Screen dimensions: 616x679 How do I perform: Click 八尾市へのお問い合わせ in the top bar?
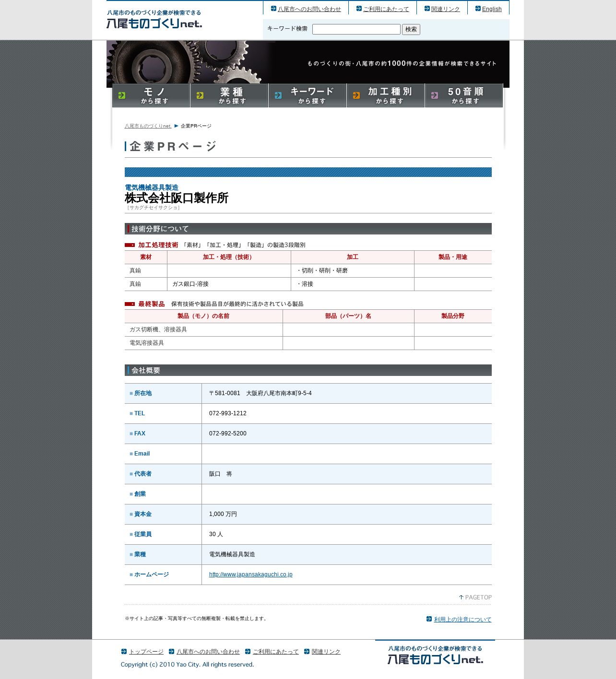[x=309, y=9]
